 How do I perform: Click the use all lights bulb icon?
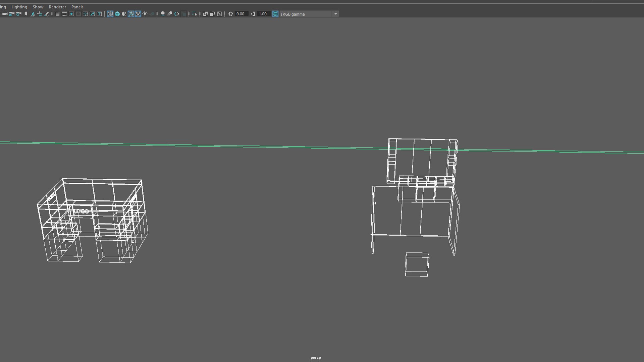coord(145,14)
